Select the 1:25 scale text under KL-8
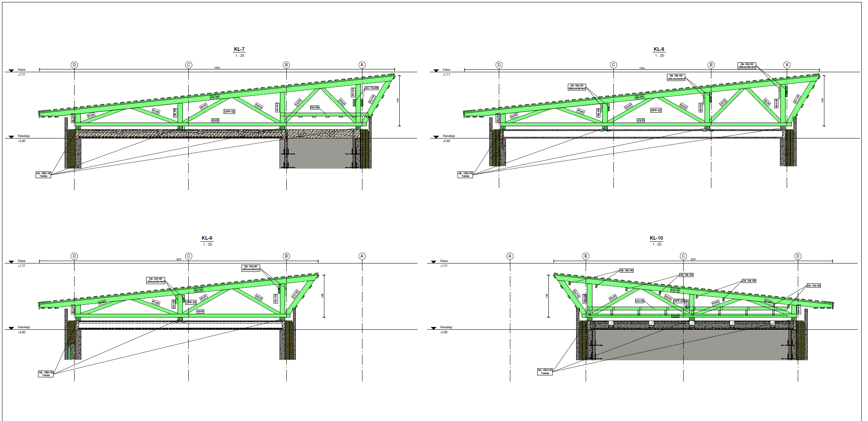The width and height of the screenshot is (868, 421). pos(659,56)
